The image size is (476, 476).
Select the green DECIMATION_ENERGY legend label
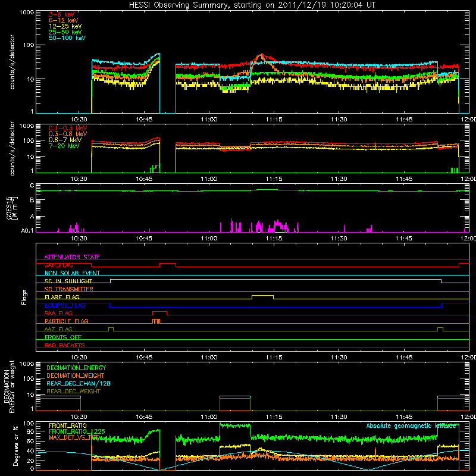pyautogui.click(x=76, y=368)
